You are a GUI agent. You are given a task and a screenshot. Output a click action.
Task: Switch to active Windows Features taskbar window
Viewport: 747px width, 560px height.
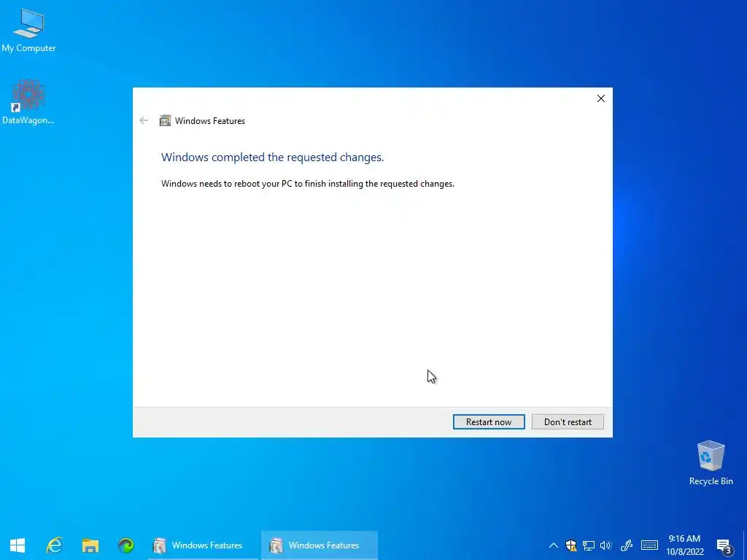pos(320,545)
